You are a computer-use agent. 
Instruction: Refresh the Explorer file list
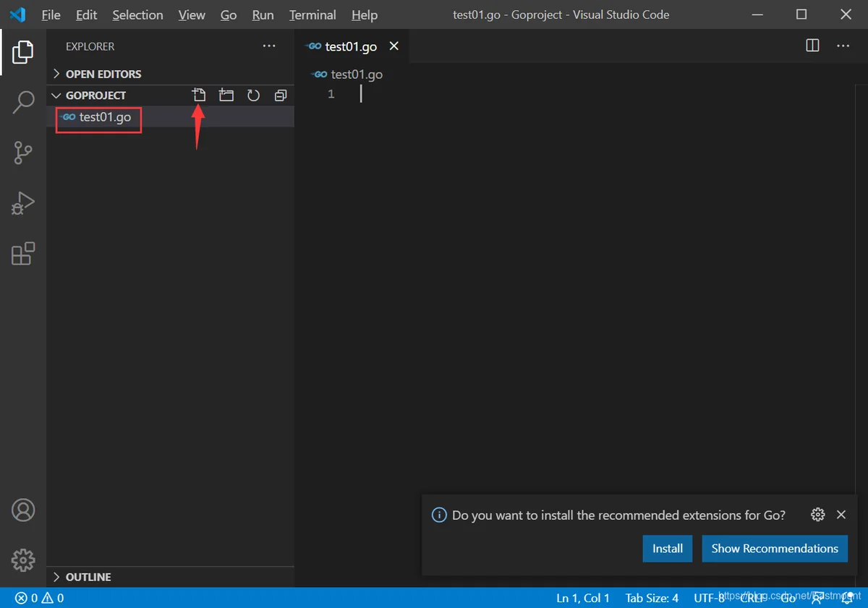click(253, 95)
